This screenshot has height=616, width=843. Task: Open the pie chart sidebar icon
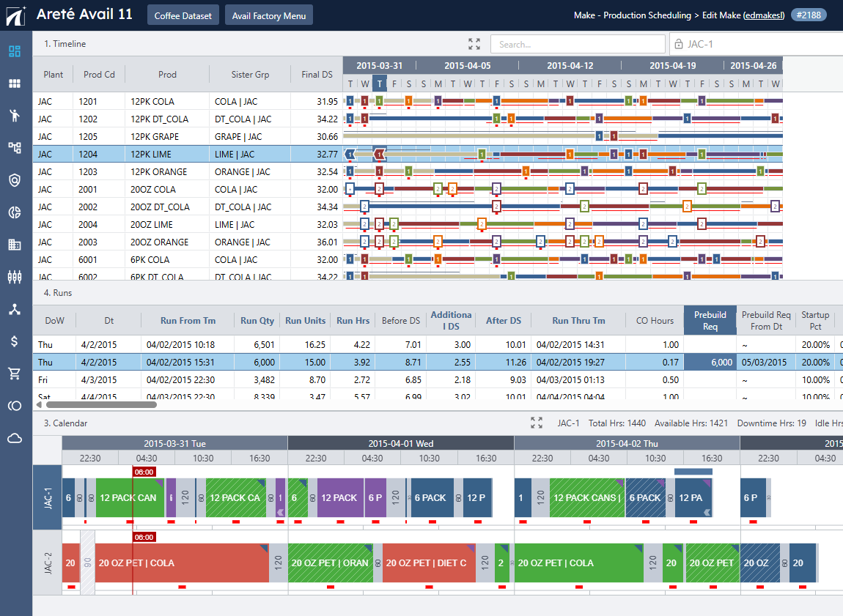[15, 212]
